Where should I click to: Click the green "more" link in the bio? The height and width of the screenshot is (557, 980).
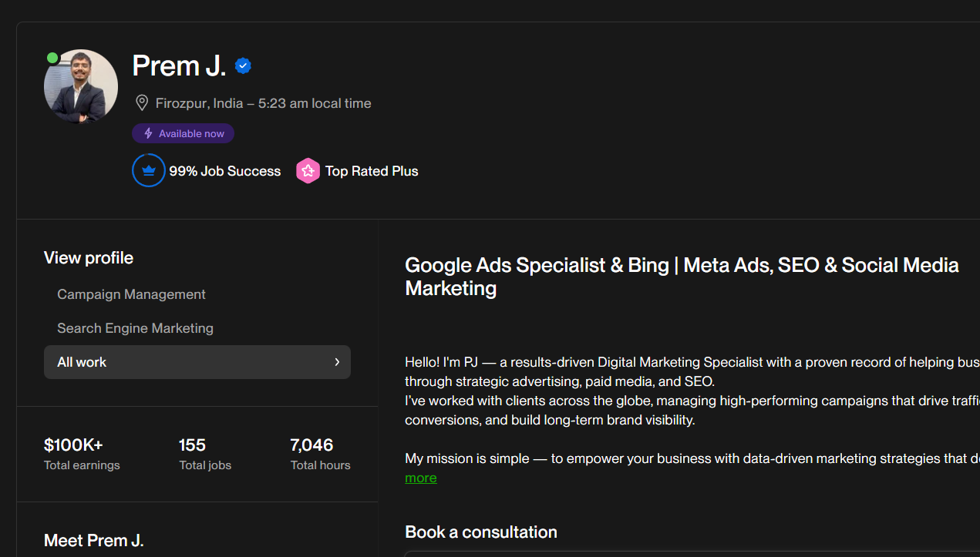420,478
